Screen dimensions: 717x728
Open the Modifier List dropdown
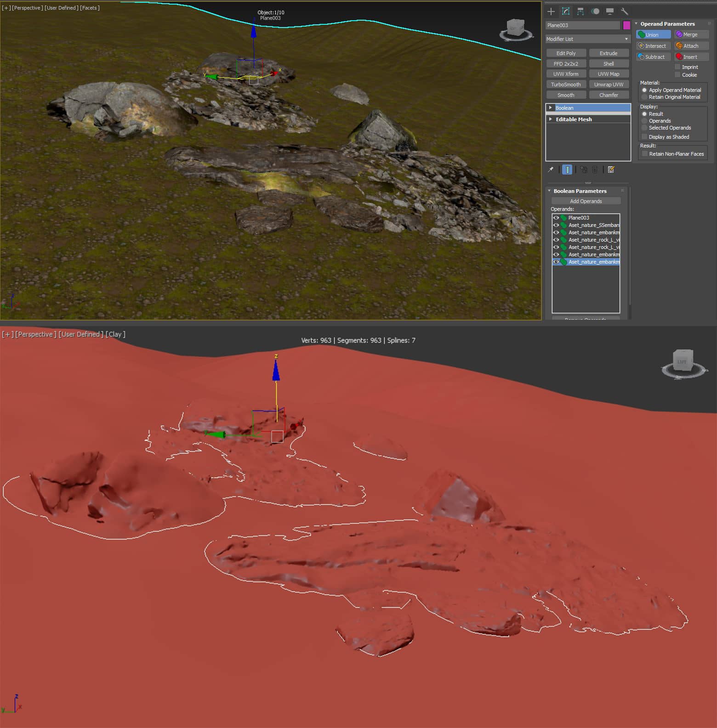(x=587, y=39)
